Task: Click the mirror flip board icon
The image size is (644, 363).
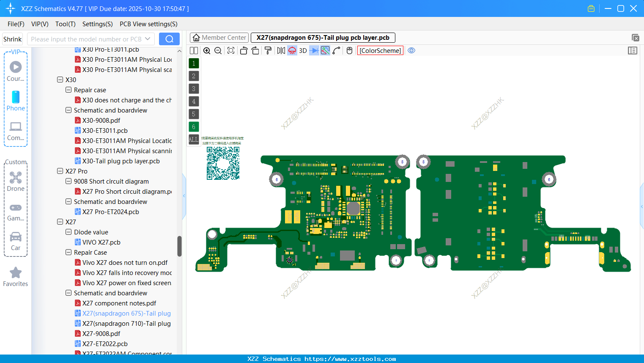Action: coord(280,50)
